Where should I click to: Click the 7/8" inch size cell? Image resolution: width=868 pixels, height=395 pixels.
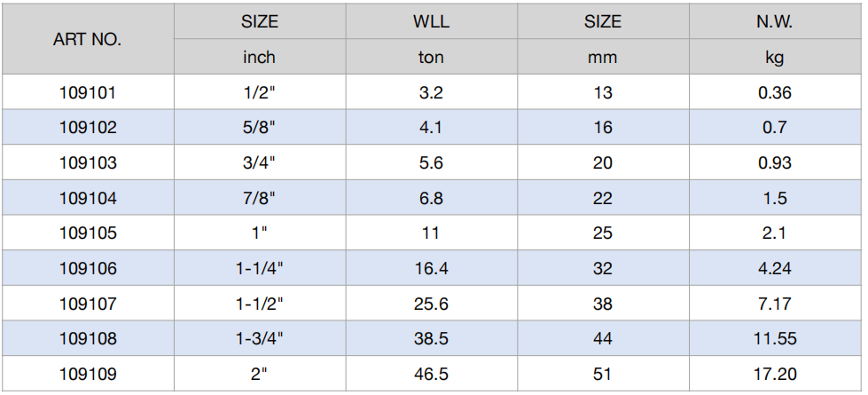point(260,198)
